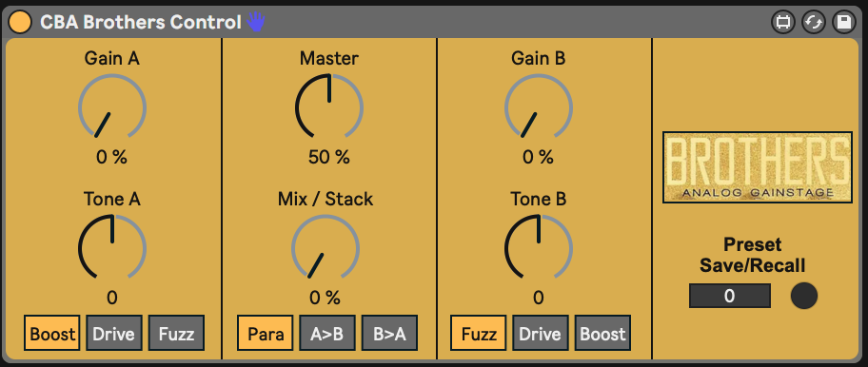The width and height of the screenshot is (868, 367).
Task: Select Fuzz mode for channel B
Action: click(479, 334)
